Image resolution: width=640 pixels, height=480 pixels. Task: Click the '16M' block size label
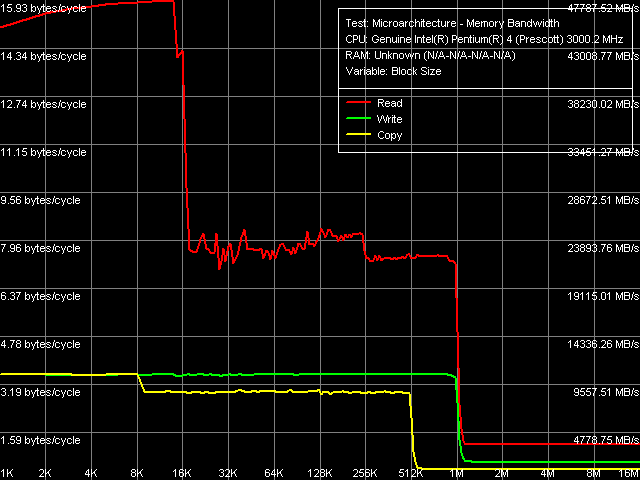629,474
